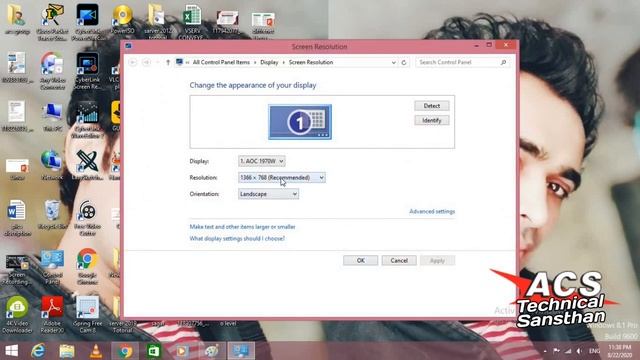
Task: Open the volume control in system tray
Action: (x=579, y=351)
